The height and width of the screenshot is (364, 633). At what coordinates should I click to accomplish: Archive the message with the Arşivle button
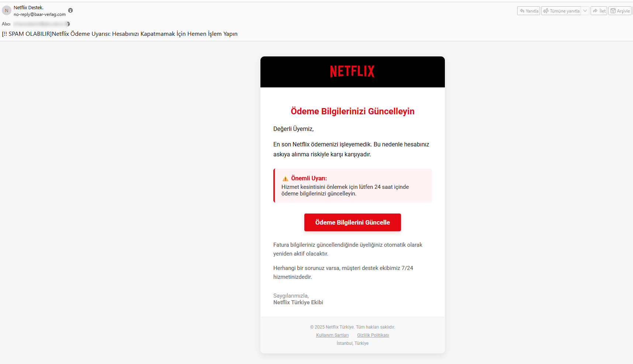620,11
